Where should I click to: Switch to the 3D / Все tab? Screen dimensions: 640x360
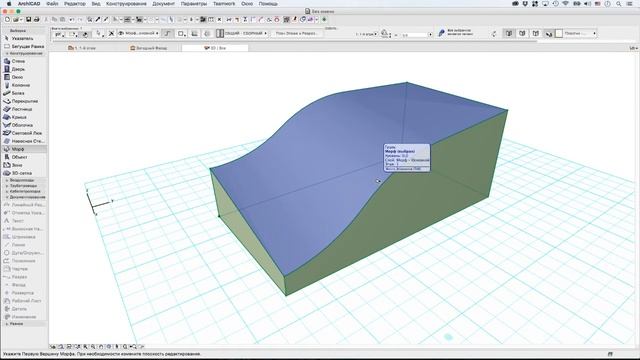(215, 48)
